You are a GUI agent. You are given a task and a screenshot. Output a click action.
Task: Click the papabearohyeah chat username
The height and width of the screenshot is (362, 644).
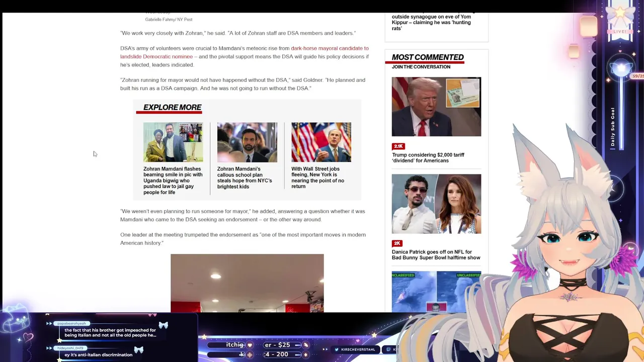(71, 323)
